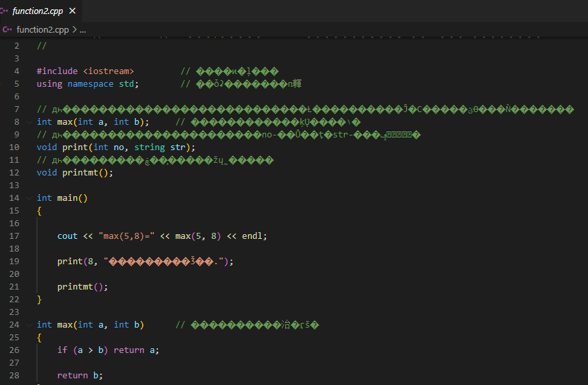Click the 'printmt();' call on line 21
This screenshot has width=588, height=385.
point(83,287)
